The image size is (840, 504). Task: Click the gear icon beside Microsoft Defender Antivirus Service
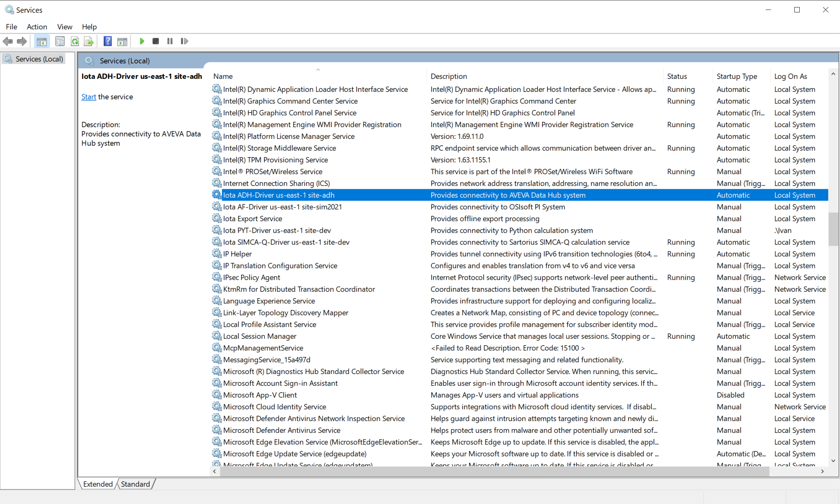click(217, 430)
